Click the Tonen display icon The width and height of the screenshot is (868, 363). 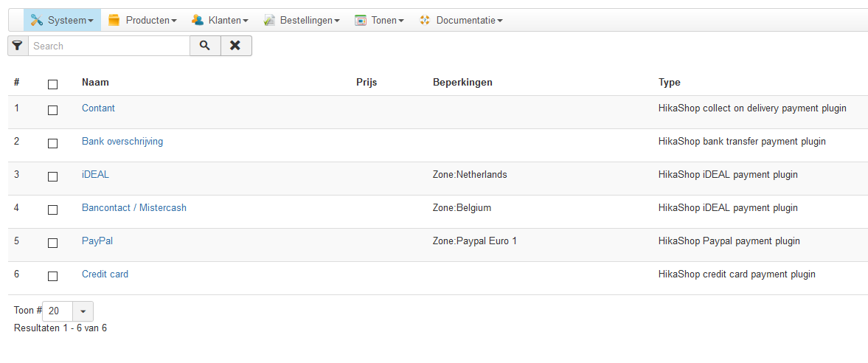pos(361,21)
